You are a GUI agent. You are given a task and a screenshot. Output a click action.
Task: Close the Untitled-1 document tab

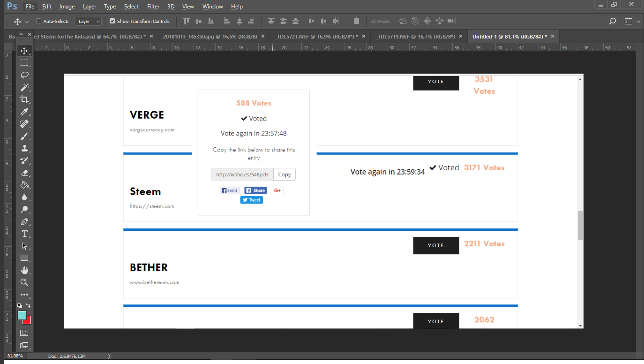coord(553,36)
